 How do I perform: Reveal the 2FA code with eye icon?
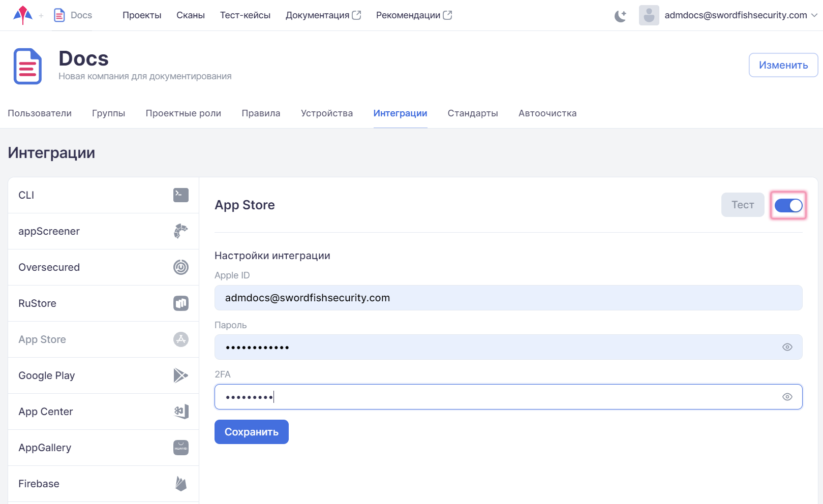click(x=787, y=397)
